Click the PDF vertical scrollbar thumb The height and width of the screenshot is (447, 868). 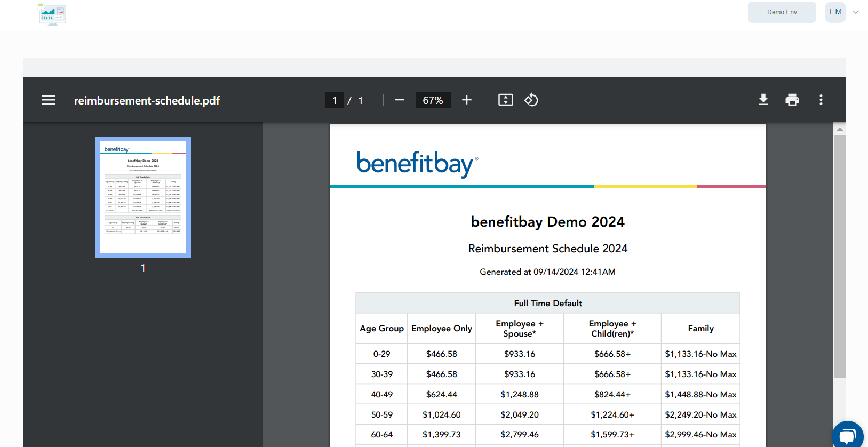click(840, 257)
